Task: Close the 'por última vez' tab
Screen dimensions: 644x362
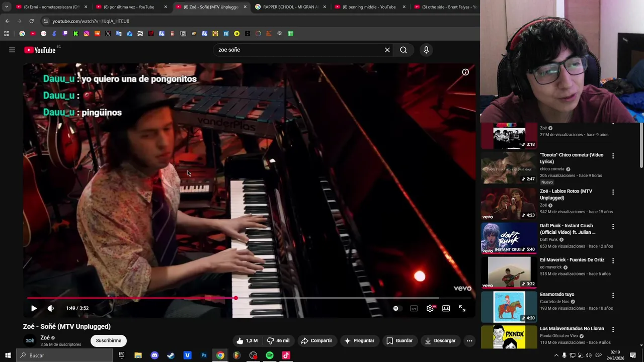Action: click(166, 7)
